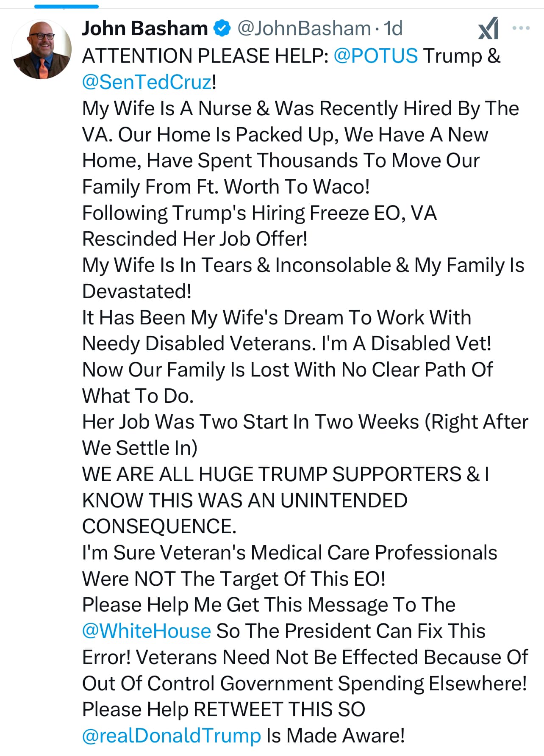Click the John Basham display name
This screenshot has height=756, width=544.
144,28
